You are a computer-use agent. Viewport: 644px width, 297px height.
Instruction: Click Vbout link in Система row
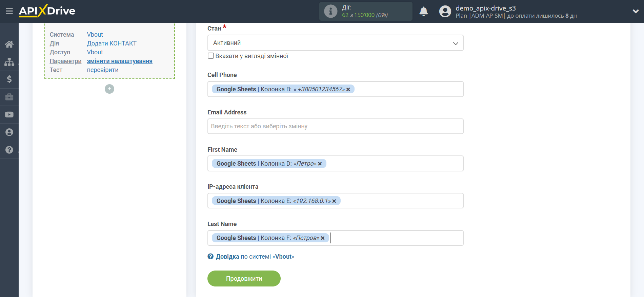tap(95, 35)
